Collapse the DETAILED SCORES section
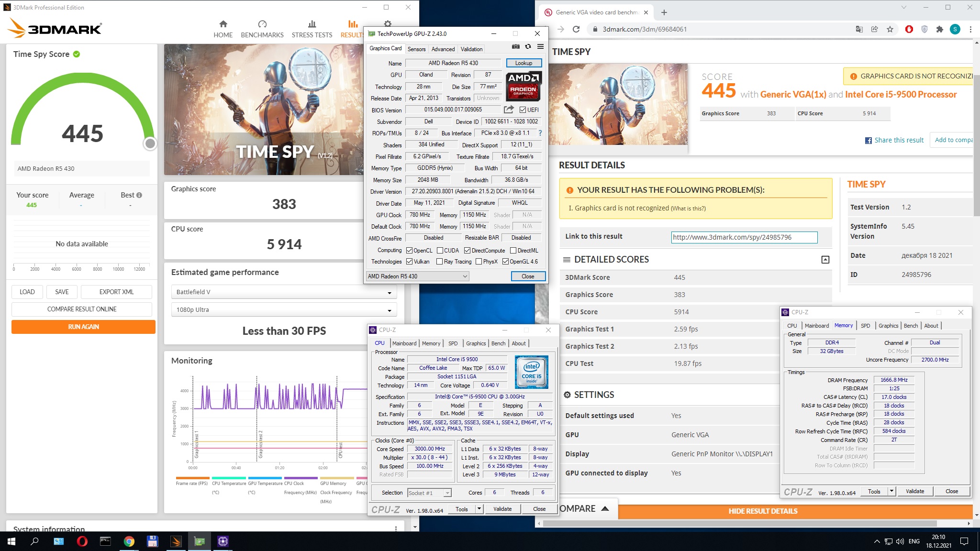 point(825,260)
